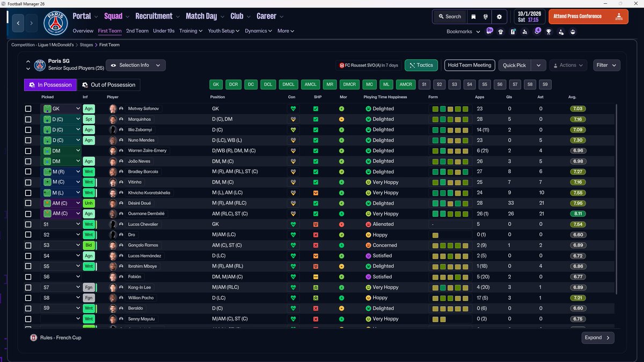Switch to Out of Possession view
Image resolution: width=644 pixels, height=362 pixels.
109,85
